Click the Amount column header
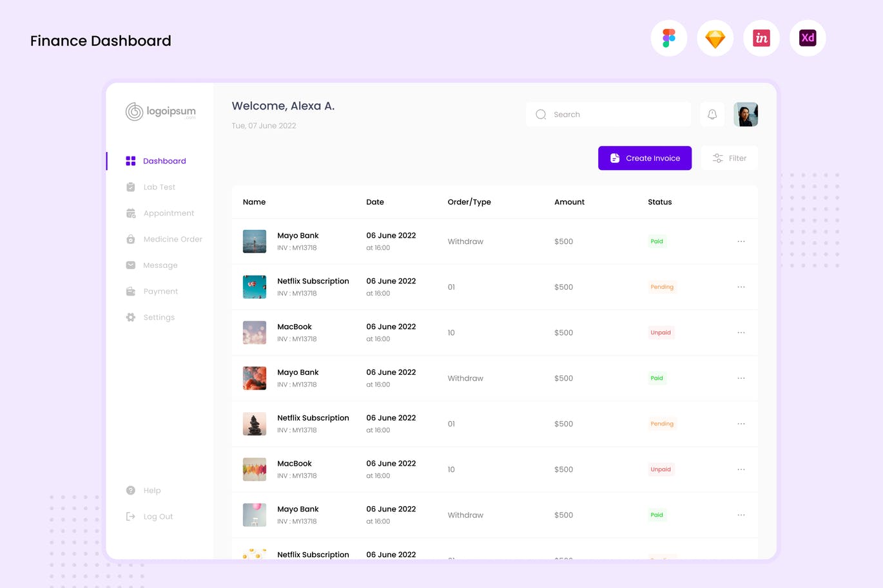The image size is (883, 588). point(569,202)
